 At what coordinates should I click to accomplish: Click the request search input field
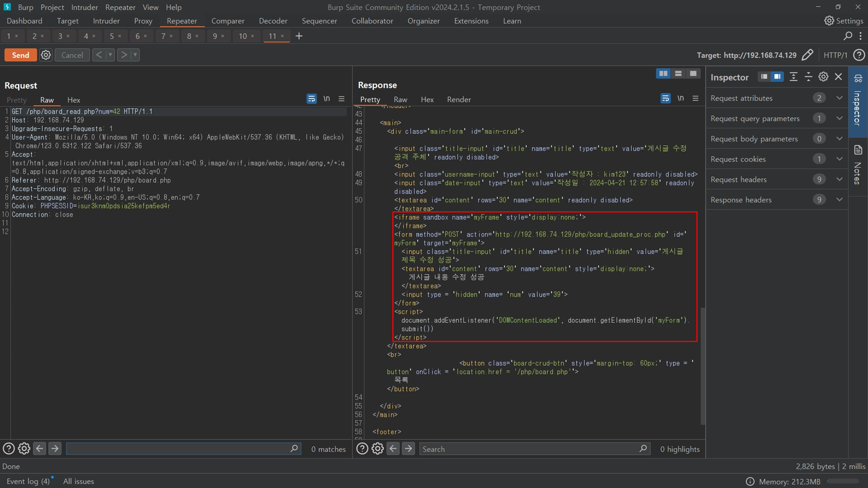tap(184, 449)
